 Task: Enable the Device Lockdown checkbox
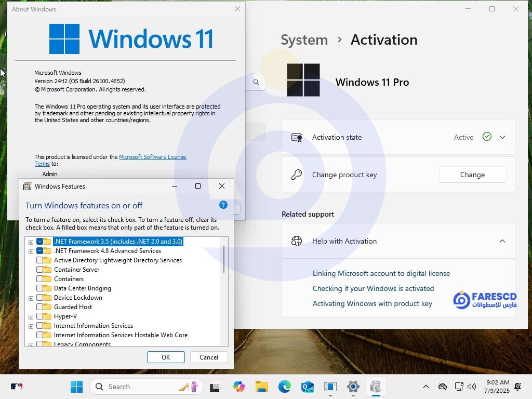tap(39, 298)
